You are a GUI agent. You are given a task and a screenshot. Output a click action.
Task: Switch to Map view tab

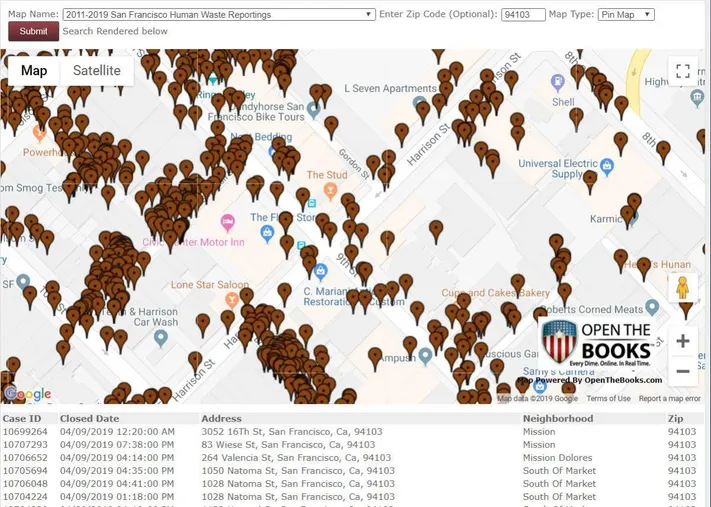click(x=34, y=70)
